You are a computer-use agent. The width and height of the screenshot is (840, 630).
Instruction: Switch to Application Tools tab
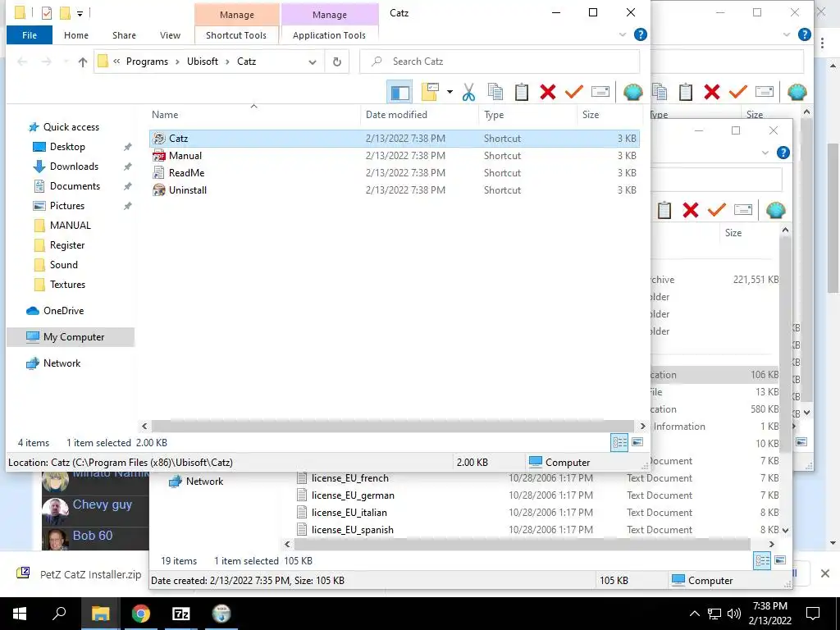click(x=329, y=35)
